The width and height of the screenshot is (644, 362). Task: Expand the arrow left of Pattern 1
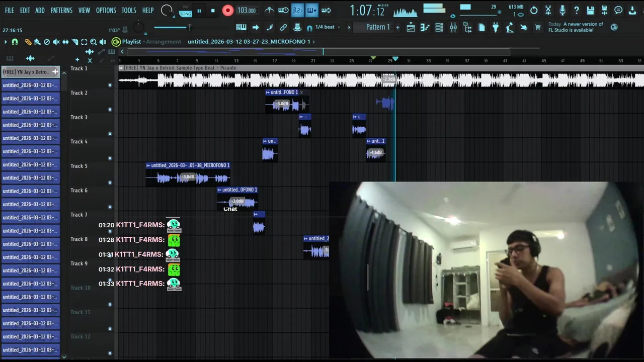[x=349, y=27]
